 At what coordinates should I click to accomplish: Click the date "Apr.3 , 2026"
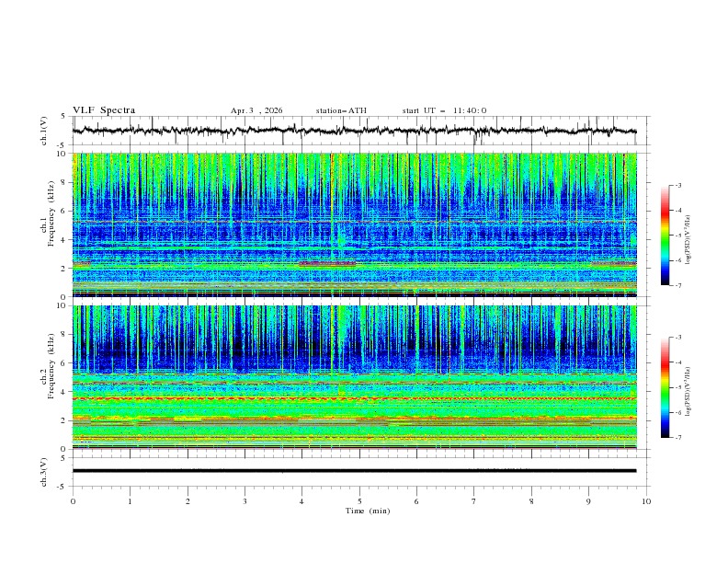[256, 110]
